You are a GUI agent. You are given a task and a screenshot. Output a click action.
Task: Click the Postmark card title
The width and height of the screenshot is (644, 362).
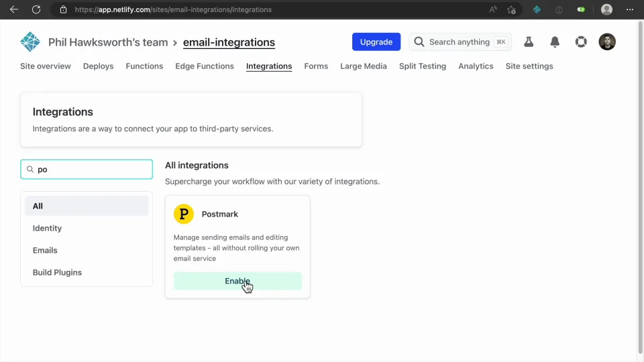pos(220,215)
